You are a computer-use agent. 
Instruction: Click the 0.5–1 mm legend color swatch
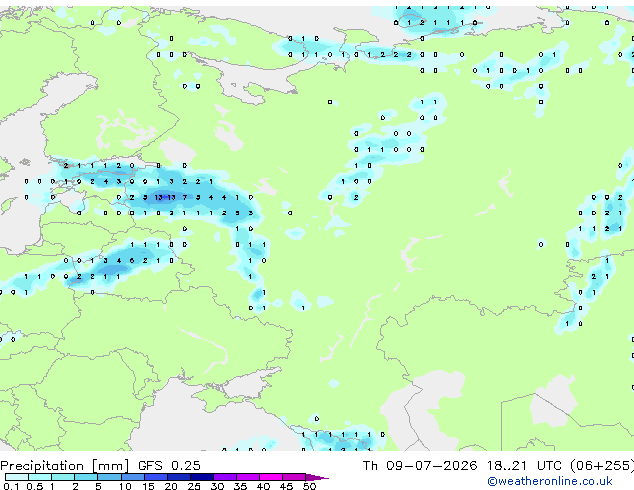click(x=40, y=477)
